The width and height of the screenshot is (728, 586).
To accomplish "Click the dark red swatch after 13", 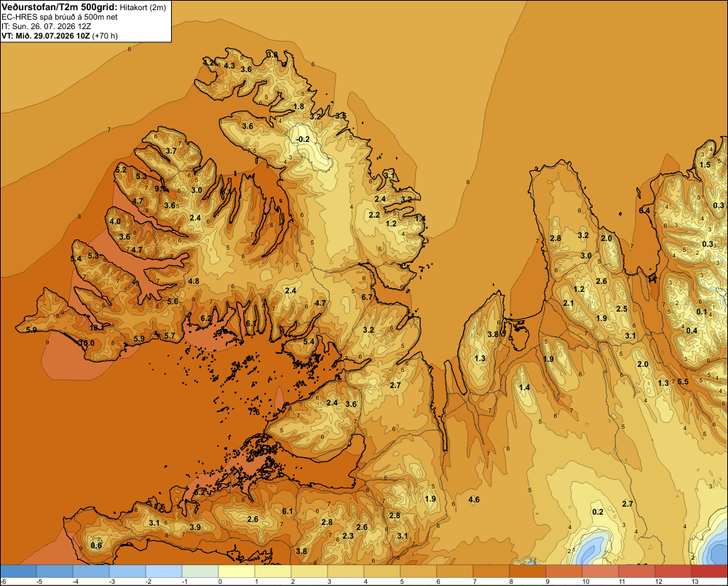I will click(x=709, y=571).
